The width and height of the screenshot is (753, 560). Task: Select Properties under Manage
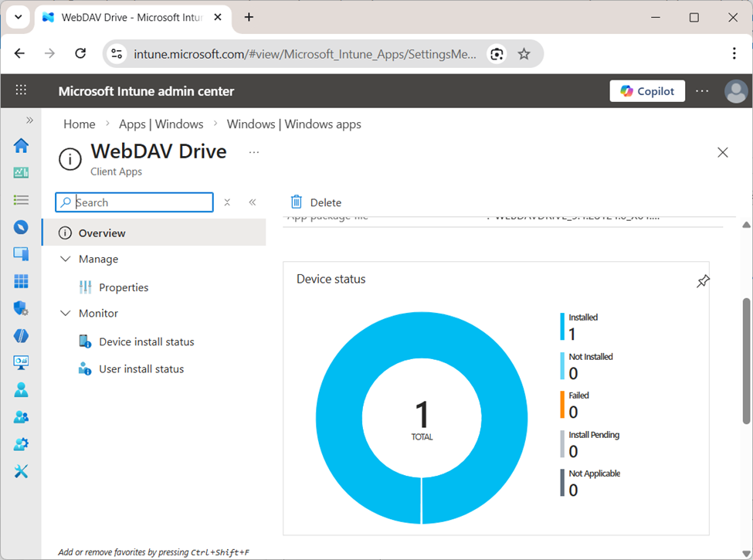click(x=124, y=287)
